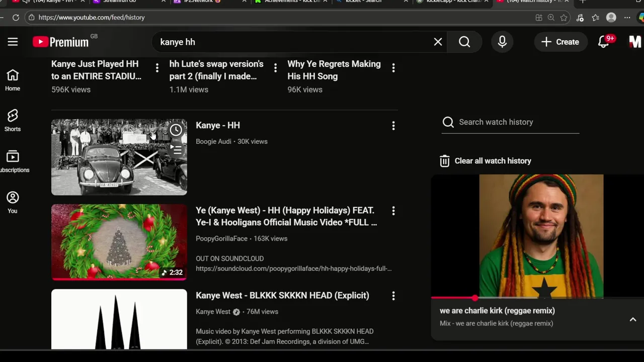Open options for BLKKK SKKKN HEAD video

coord(393,296)
